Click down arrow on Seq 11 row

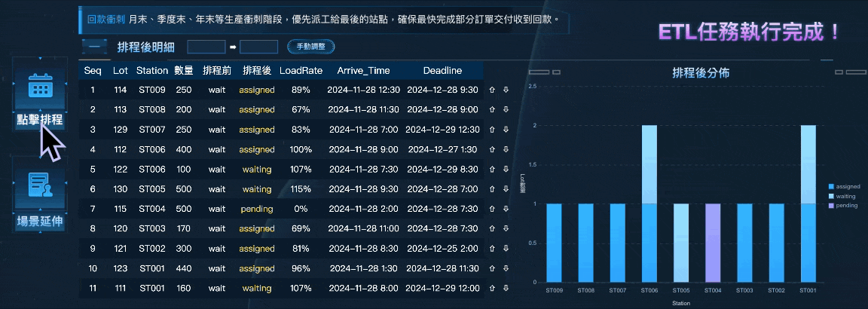point(506,288)
